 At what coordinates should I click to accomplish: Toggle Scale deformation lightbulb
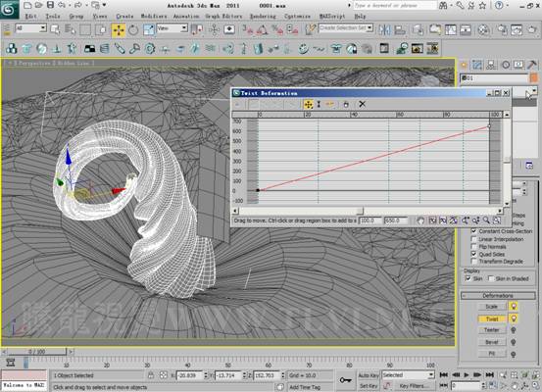coord(514,307)
